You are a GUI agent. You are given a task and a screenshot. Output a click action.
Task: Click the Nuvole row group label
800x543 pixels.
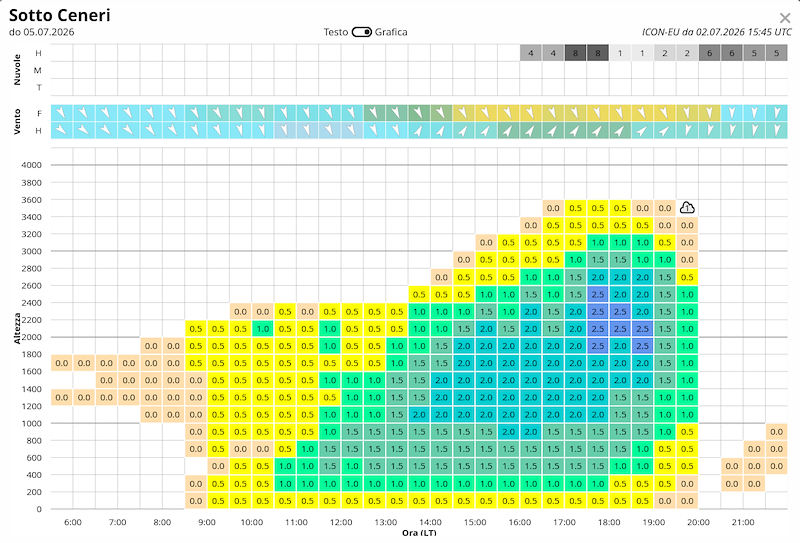17,70
